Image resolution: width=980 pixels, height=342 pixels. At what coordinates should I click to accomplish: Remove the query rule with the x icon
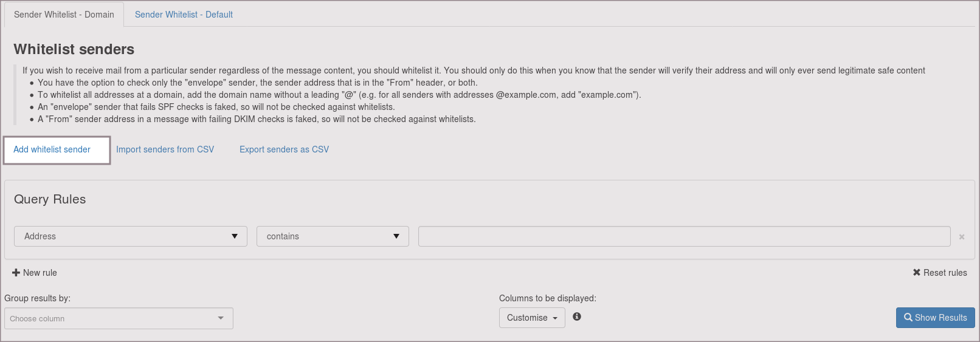961,237
